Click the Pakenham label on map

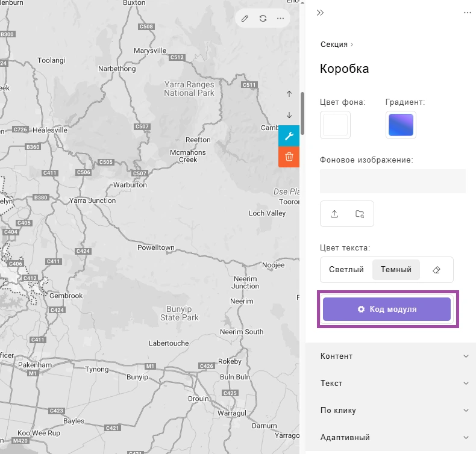point(35,365)
